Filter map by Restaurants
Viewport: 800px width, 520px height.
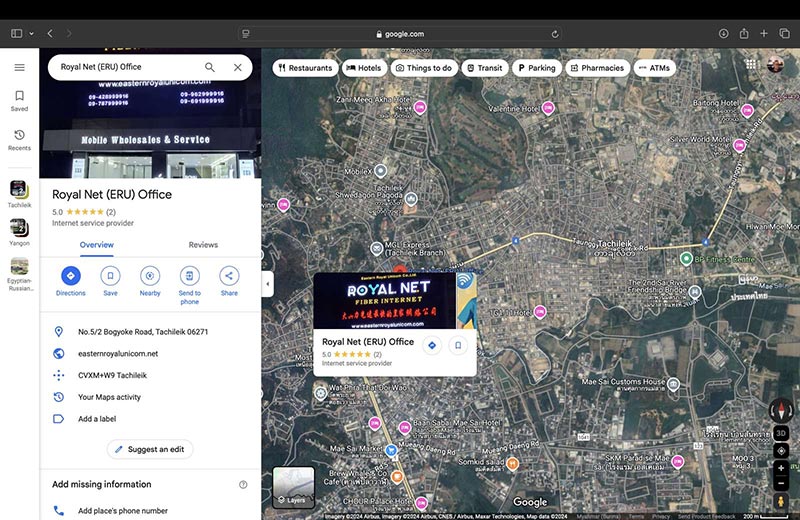pyautogui.click(x=305, y=68)
